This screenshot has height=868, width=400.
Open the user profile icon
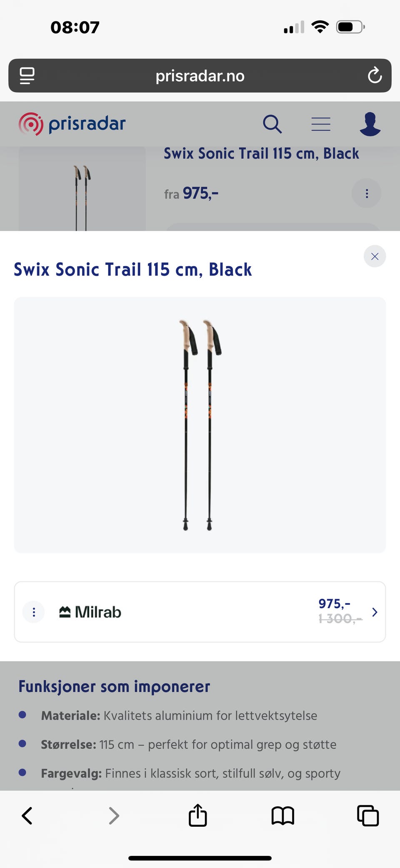(370, 124)
